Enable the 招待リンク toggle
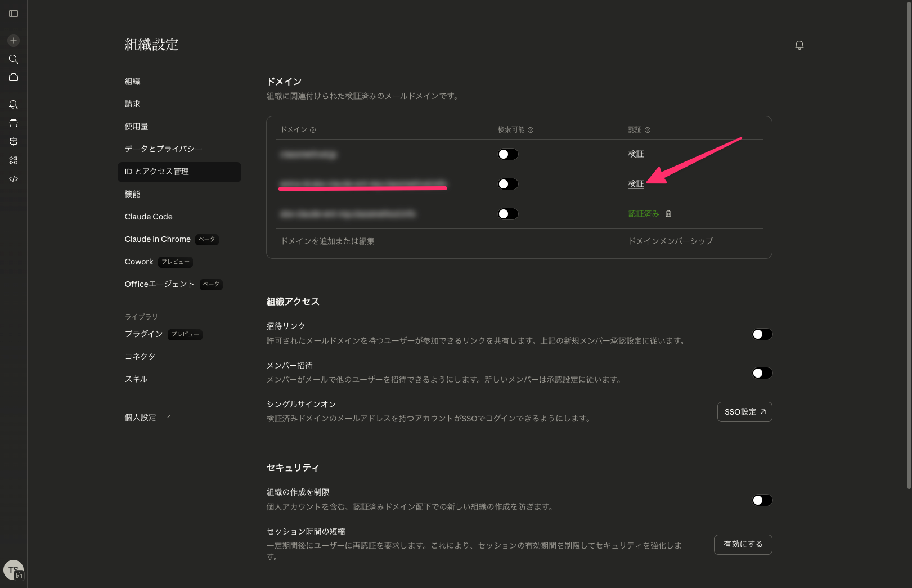912x588 pixels. tap(762, 334)
